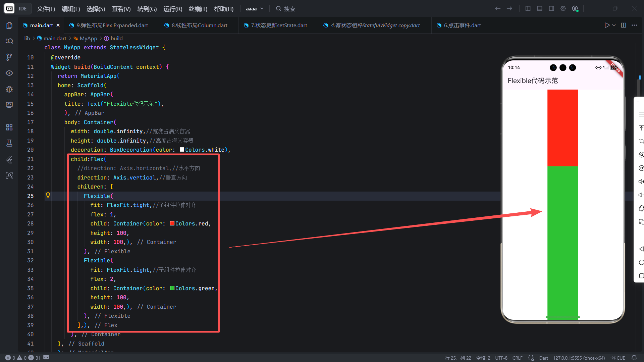Viewport: 644px width, 362px height.
Task: Switch to 4.有状态组件StatefulWidget copy.dart tab
Action: (x=375, y=25)
